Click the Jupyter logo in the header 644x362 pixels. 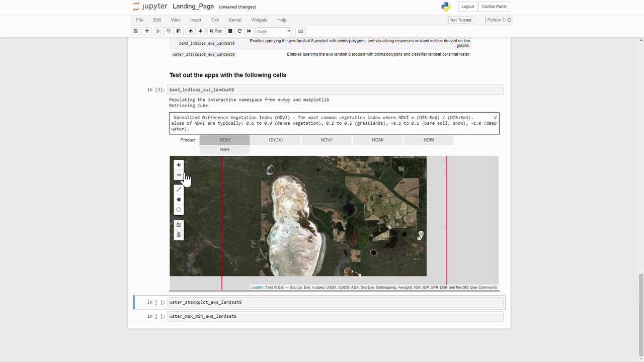[x=150, y=7]
